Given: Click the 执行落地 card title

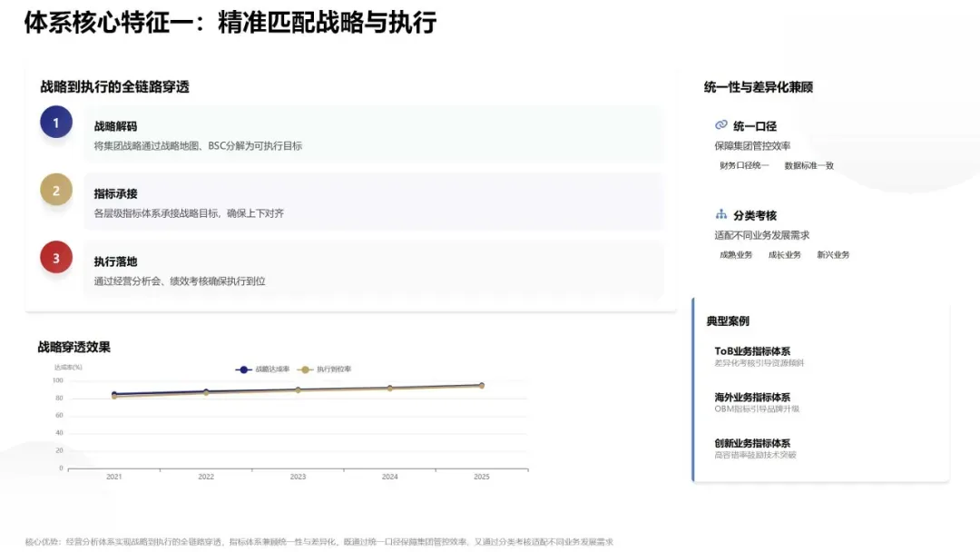Looking at the screenshot, I should (115, 261).
